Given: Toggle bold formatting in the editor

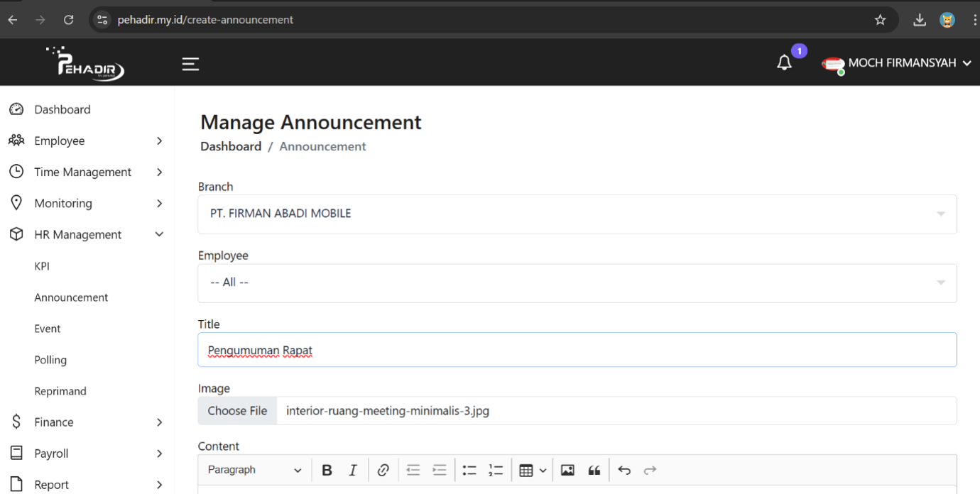Looking at the screenshot, I should 327,469.
